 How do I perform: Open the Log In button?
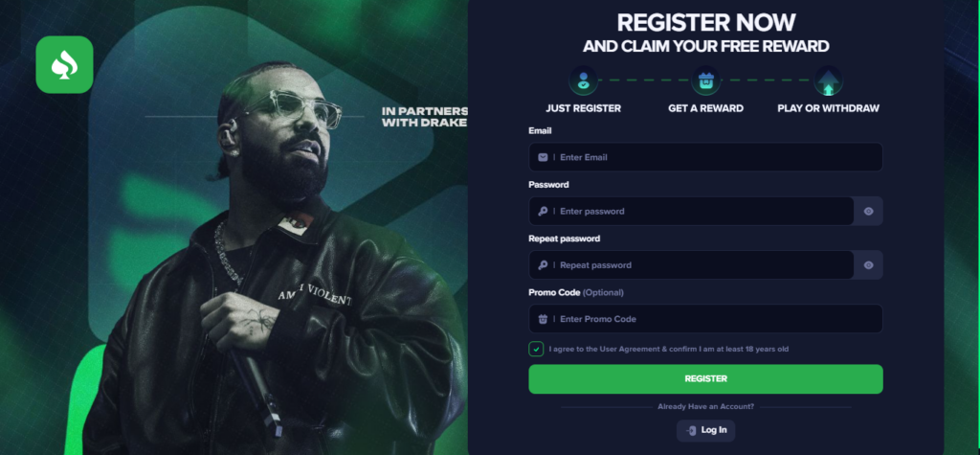(705, 430)
